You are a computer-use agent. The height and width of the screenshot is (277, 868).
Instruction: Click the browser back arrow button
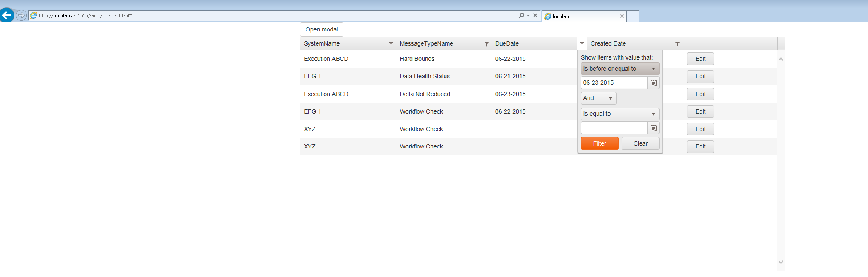[7, 15]
